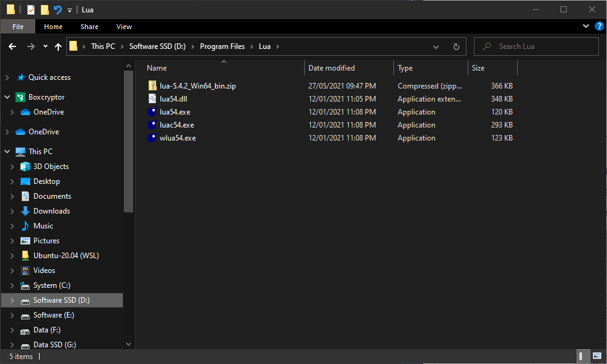
Task: Navigate to Program Files in the breadcrumb
Action: click(222, 46)
